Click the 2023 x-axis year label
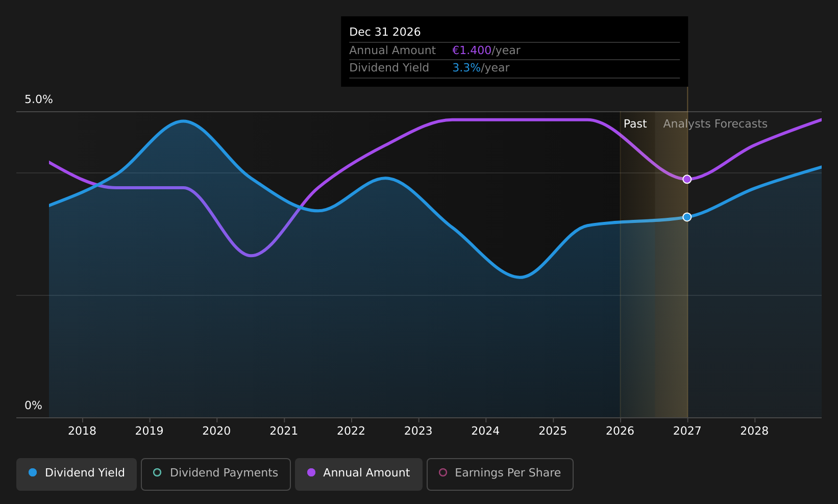 click(x=418, y=431)
